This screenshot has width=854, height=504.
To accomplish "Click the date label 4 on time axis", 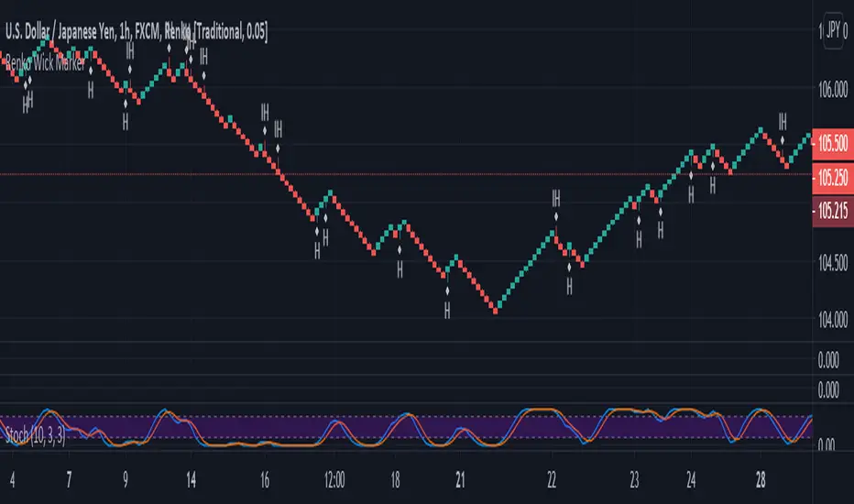I will (x=13, y=480).
